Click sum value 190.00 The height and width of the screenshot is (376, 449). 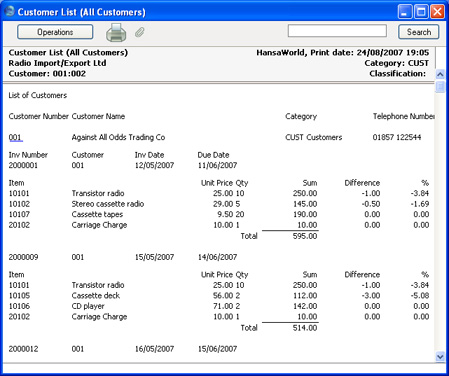(x=305, y=214)
